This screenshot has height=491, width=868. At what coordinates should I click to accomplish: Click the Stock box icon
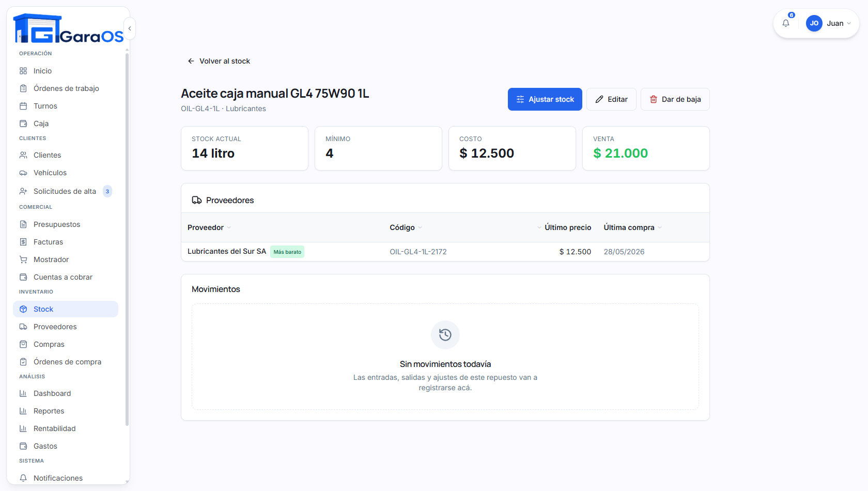(x=23, y=309)
